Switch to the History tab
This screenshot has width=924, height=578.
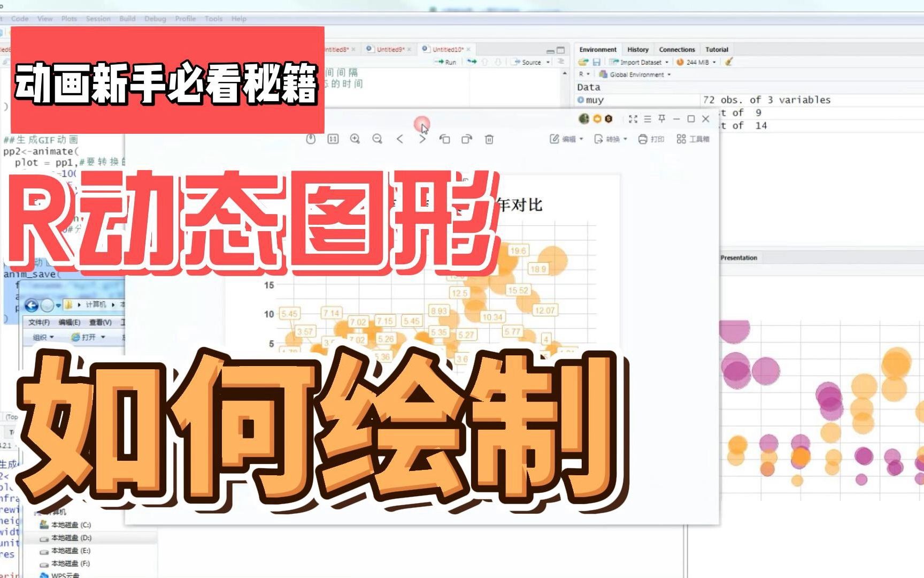point(637,49)
